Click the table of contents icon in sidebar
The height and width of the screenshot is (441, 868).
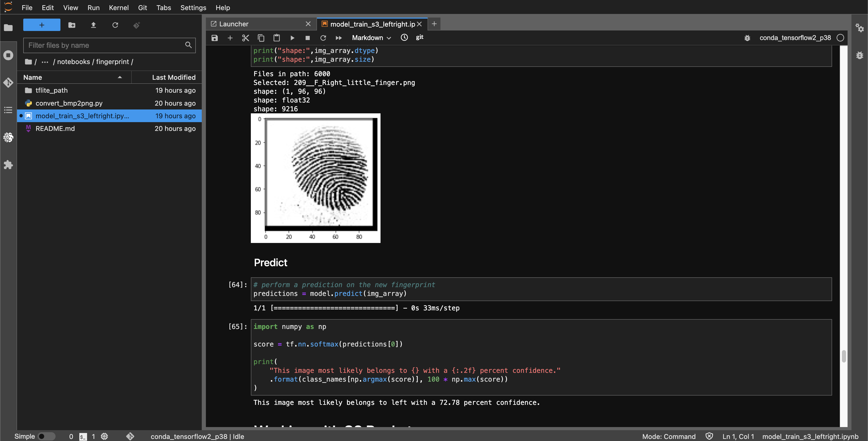pos(8,110)
